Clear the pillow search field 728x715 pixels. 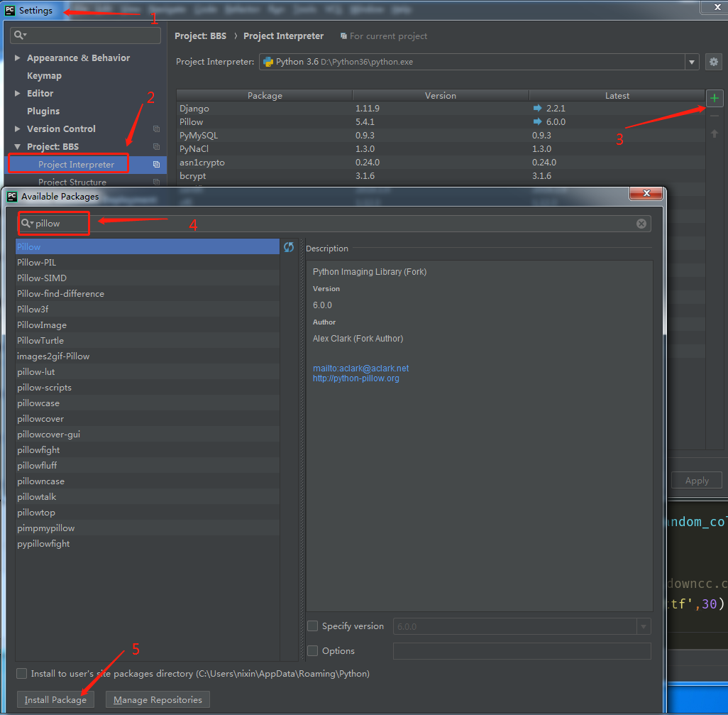pos(641,224)
